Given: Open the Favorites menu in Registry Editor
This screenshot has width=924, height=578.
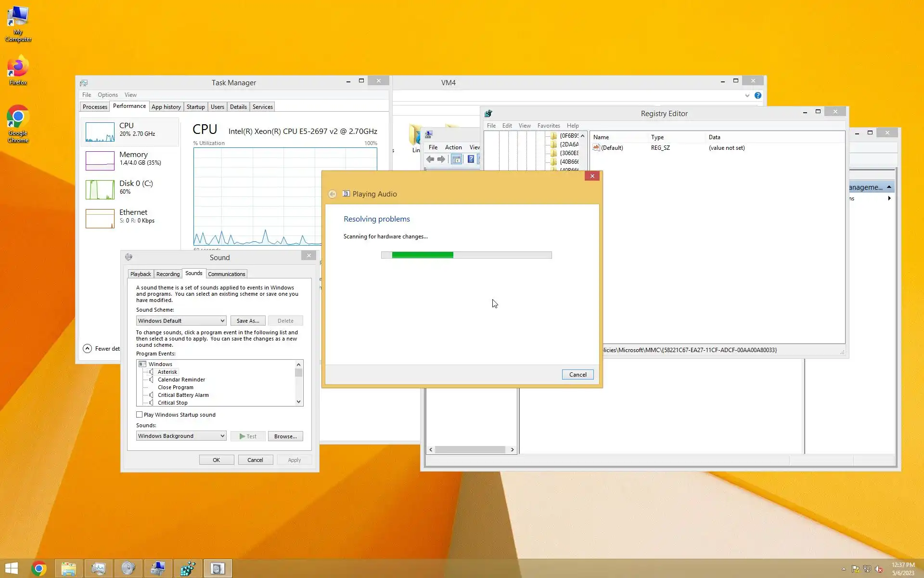Looking at the screenshot, I should 548,126.
